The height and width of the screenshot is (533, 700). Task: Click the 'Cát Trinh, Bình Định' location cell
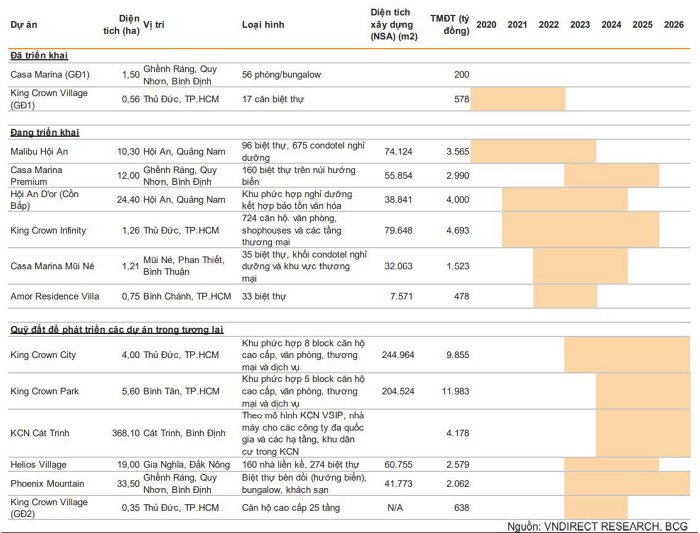point(184,433)
